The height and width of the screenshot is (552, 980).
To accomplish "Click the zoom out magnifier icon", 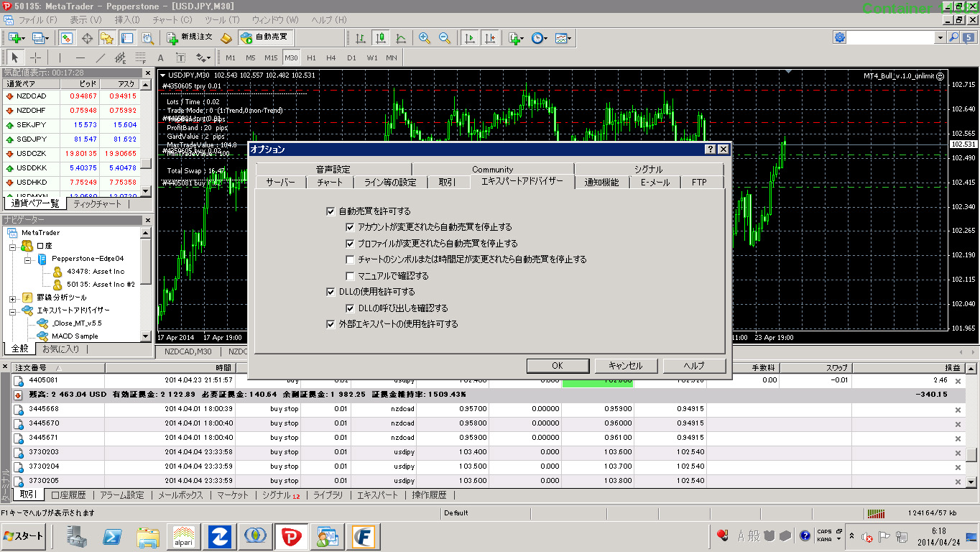I will pyautogui.click(x=445, y=37).
